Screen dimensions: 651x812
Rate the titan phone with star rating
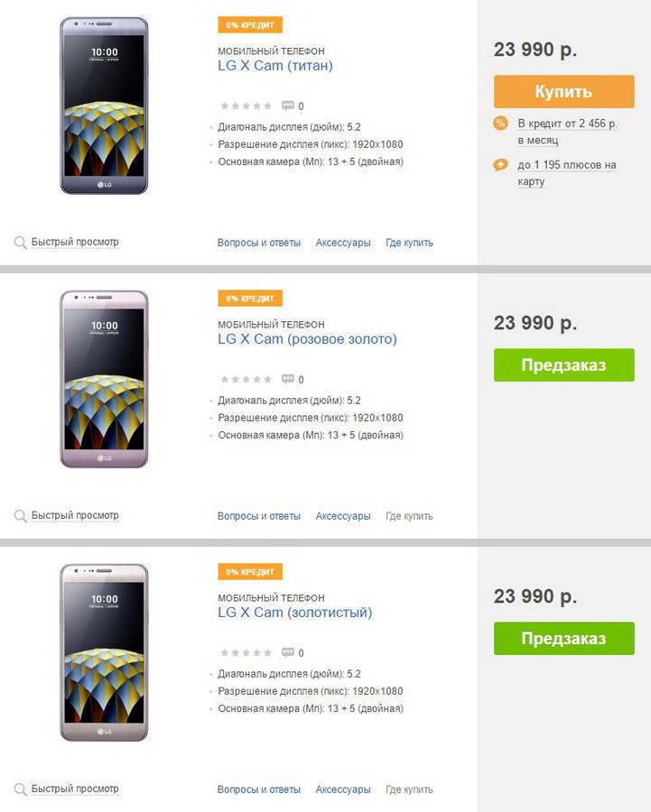tap(246, 106)
